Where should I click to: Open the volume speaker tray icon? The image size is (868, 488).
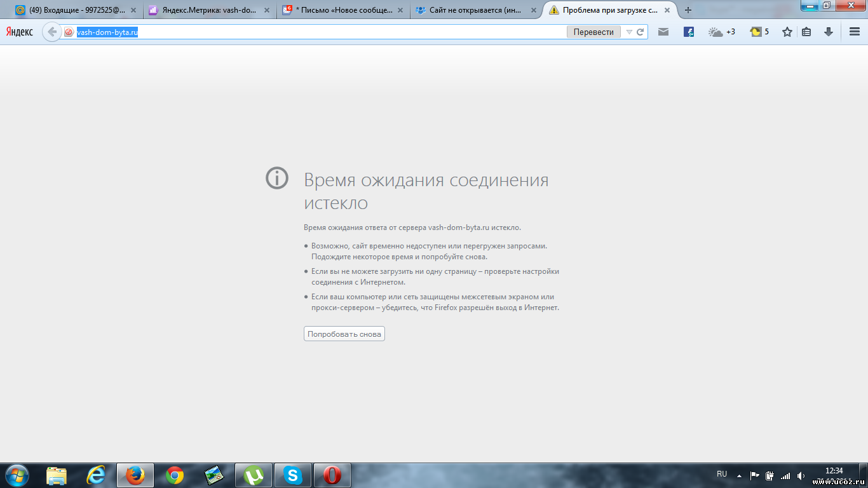(x=801, y=475)
